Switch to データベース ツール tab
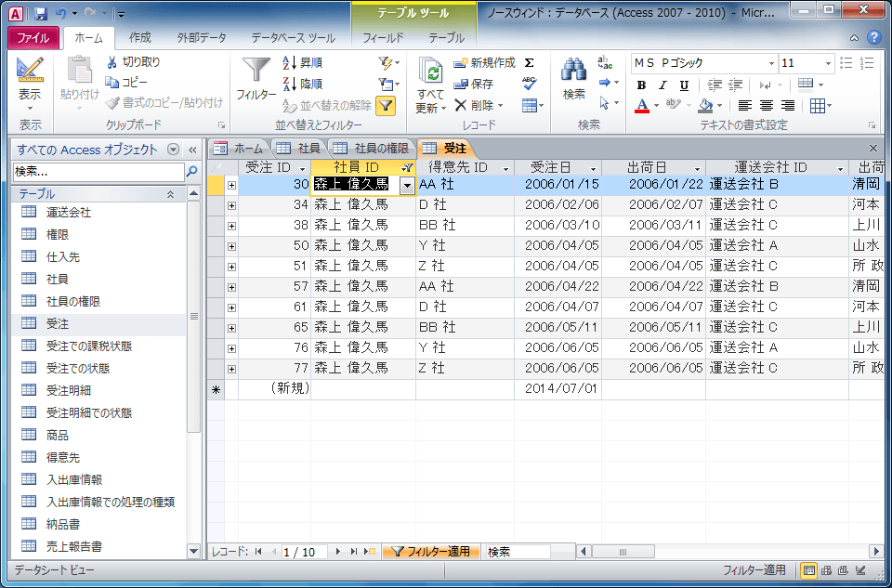Image resolution: width=892 pixels, height=588 pixels. click(293, 37)
